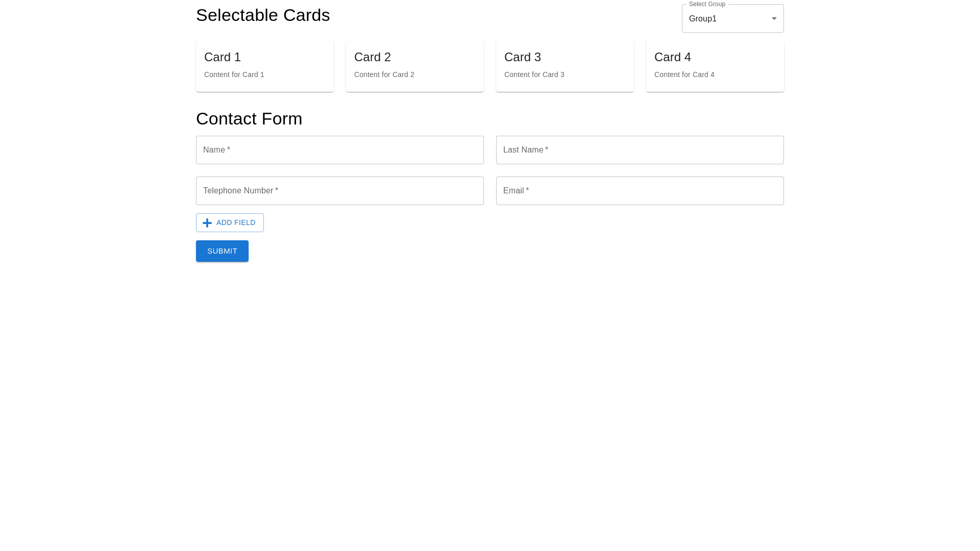Select Card 1
The width and height of the screenshot is (980, 551).
pos(264,66)
